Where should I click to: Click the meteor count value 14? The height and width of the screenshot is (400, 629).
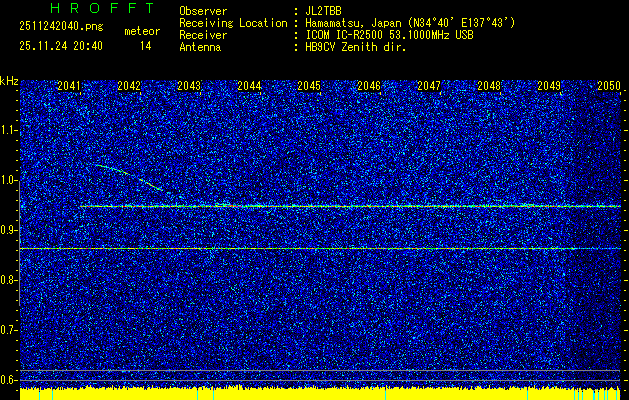(x=146, y=46)
